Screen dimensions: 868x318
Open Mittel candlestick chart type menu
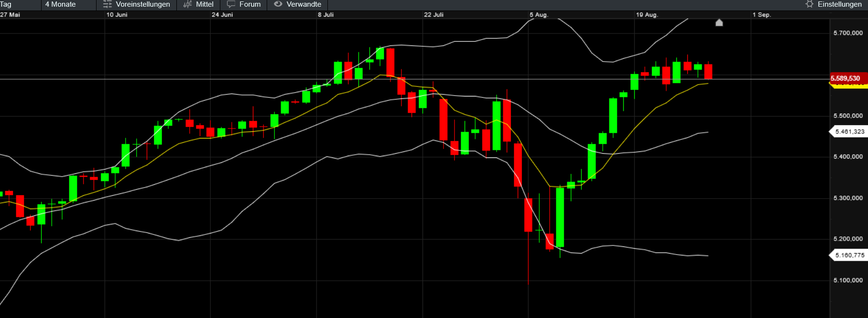198,4
